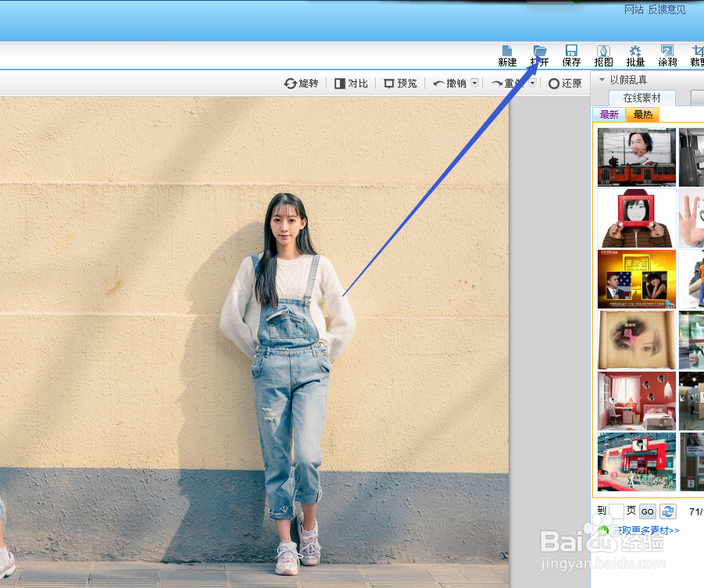Open the 撤销 history dropdown arrow
Viewport: 704px width, 588px height.
(x=474, y=83)
